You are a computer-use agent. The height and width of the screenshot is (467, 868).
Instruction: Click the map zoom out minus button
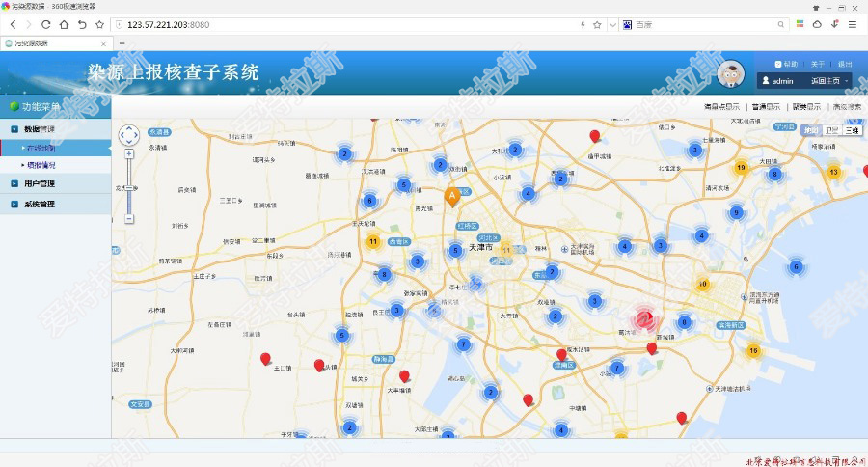tap(129, 219)
